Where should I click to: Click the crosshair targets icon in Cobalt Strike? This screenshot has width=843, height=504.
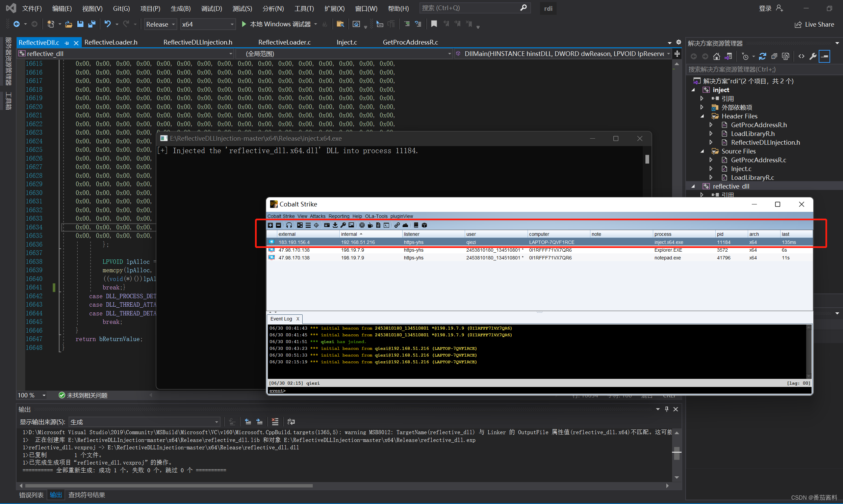coord(316,225)
